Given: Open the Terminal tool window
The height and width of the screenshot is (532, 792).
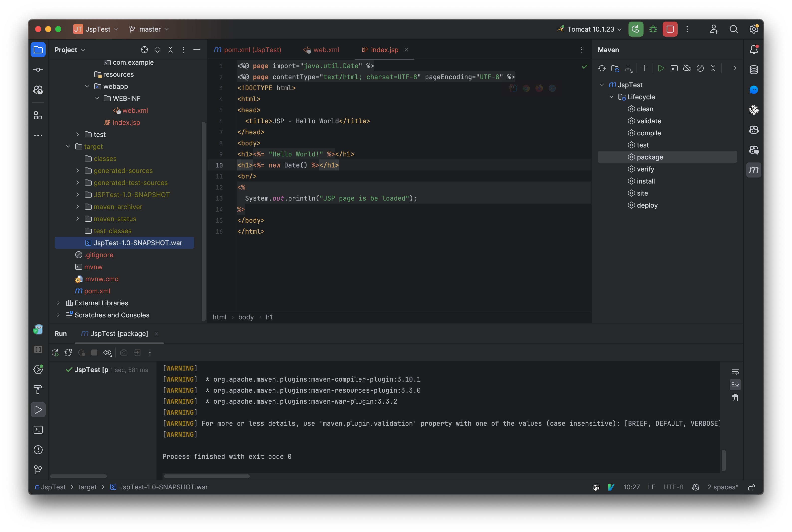Looking at the screenshot, I should click(38, 429).
